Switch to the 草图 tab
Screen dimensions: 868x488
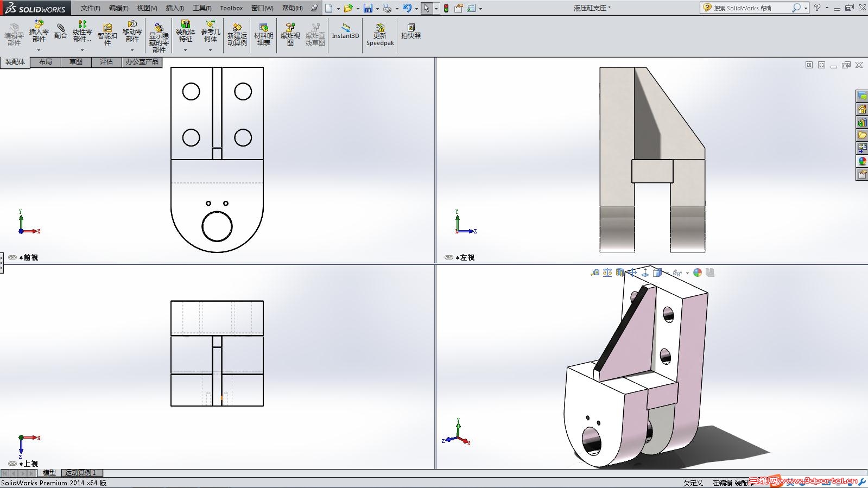(76, 62)
